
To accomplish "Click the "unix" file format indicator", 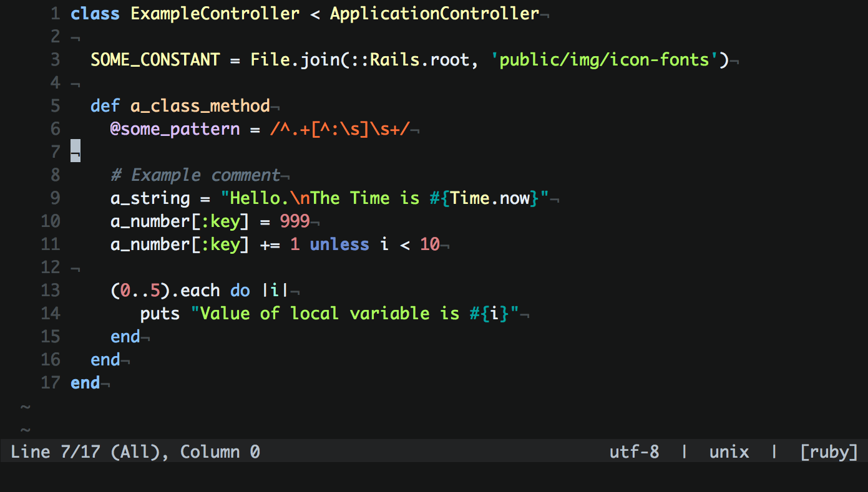I will (729, 452).
